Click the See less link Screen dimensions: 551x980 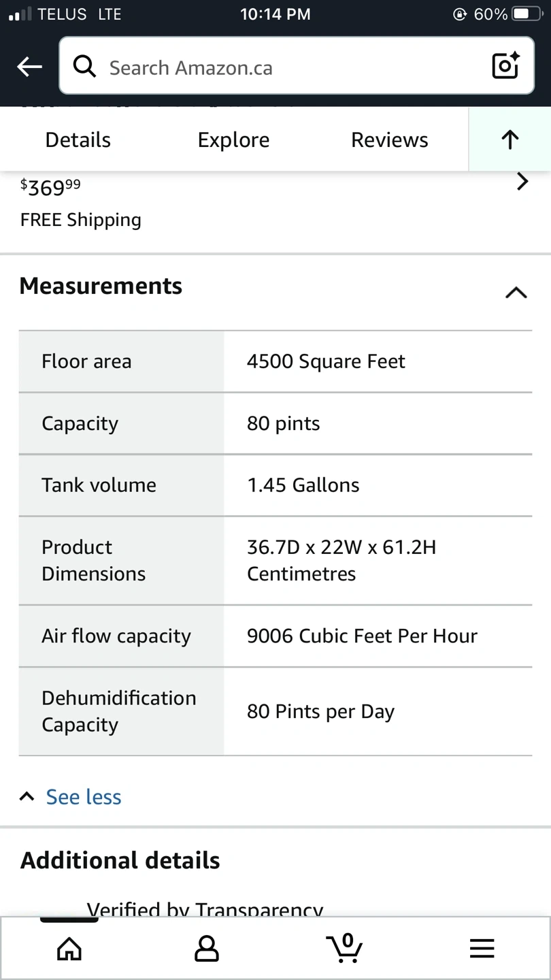[83, 797]
